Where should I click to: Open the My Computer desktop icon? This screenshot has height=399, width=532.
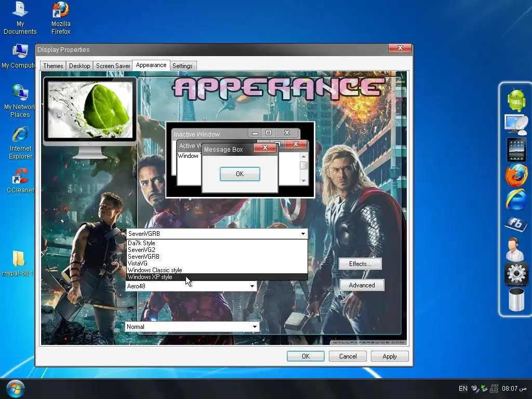click(19, 56)
